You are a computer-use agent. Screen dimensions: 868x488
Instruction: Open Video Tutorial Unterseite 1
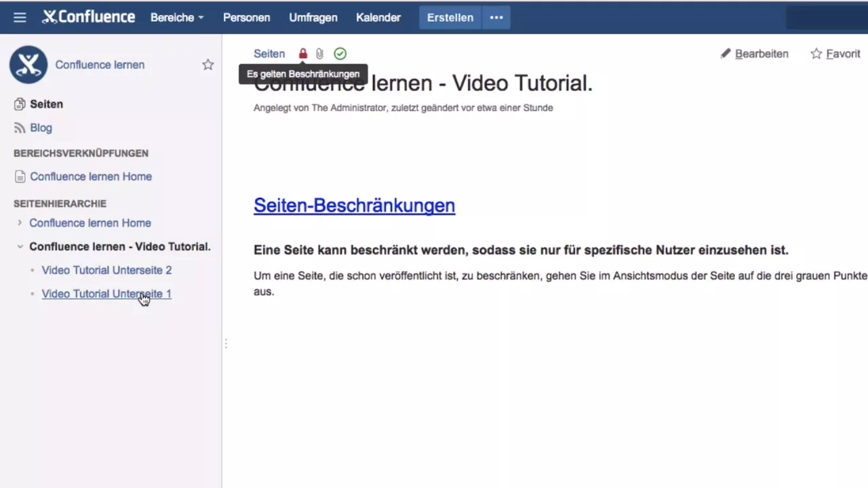tap(106, 294)
